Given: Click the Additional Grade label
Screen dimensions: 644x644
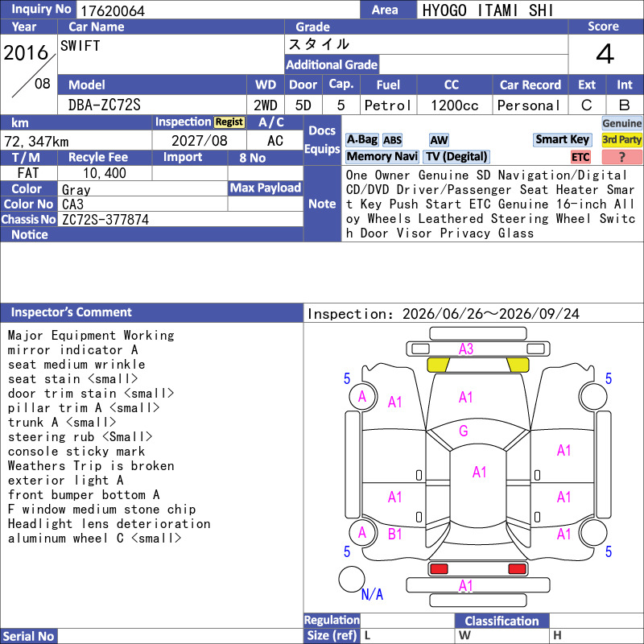Looking at the screenshot, I should [332, 64].
